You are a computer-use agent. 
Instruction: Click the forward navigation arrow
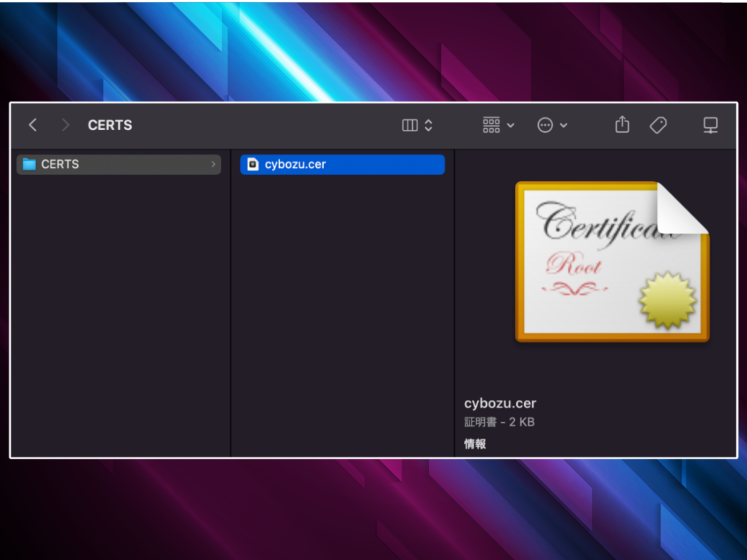coord(65,125)
